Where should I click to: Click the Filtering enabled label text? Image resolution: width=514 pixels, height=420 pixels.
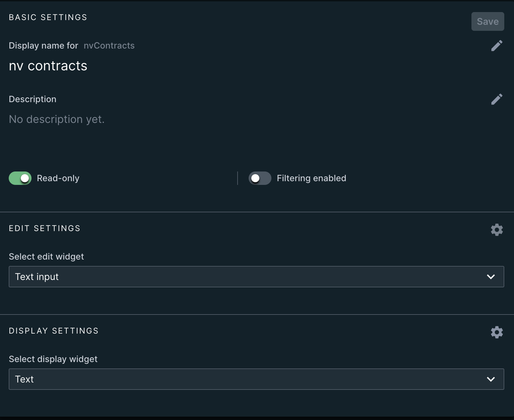coord(311,178)
